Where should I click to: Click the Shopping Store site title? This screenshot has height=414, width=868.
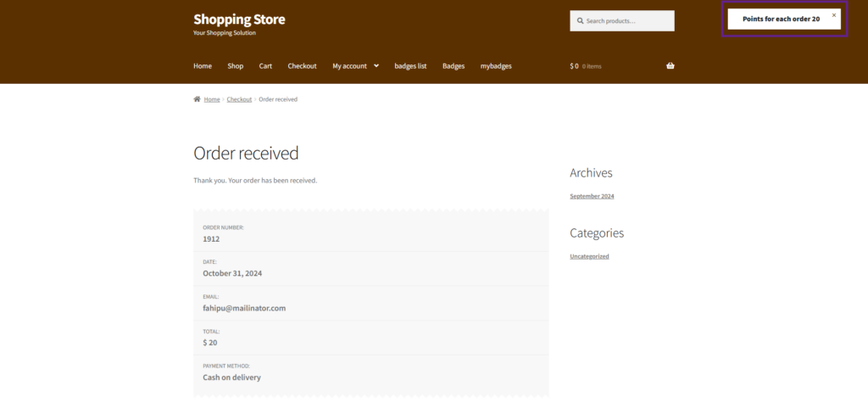tap(239, 20)
